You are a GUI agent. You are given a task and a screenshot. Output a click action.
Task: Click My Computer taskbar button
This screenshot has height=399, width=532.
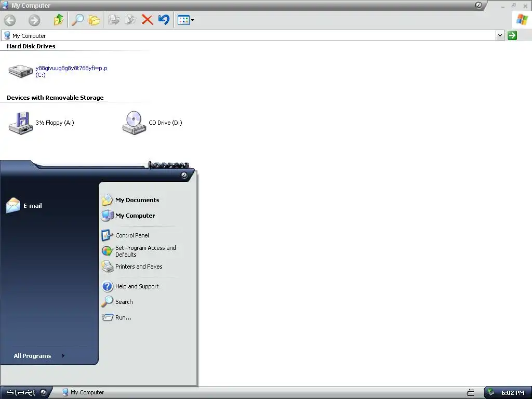[x=83, y=392]
